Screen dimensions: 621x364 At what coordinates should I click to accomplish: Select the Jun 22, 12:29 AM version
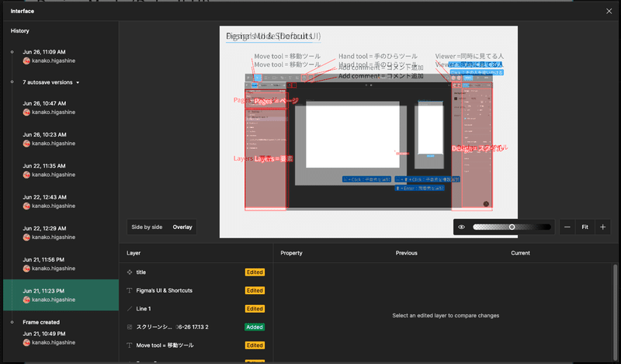click(61, 233)
